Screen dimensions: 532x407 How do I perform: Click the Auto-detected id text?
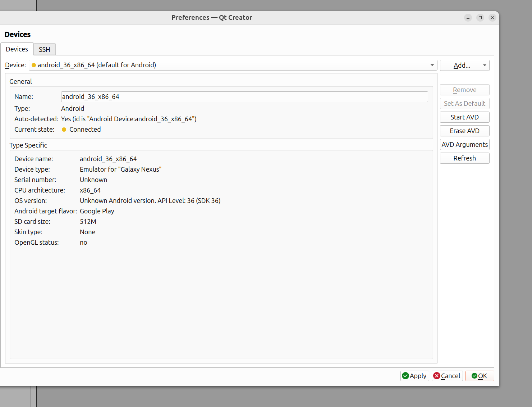pyautogui.click(x=129, y=119)
